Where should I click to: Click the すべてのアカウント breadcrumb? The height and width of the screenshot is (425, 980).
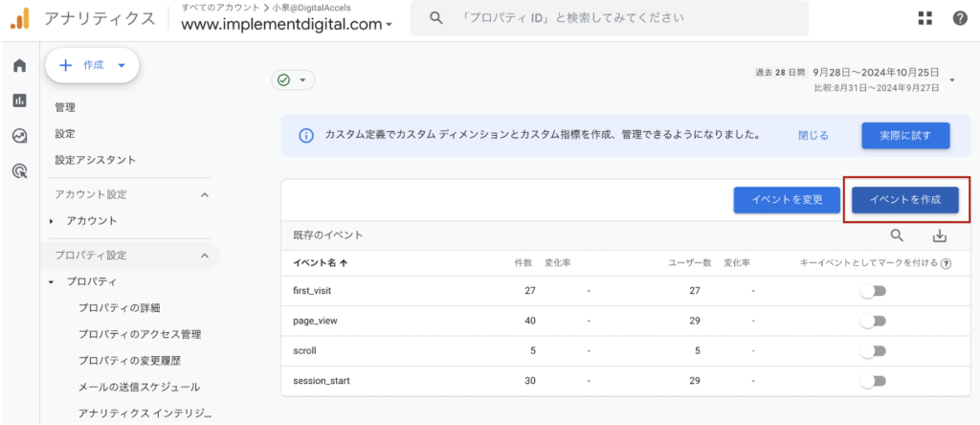(221, 8)
